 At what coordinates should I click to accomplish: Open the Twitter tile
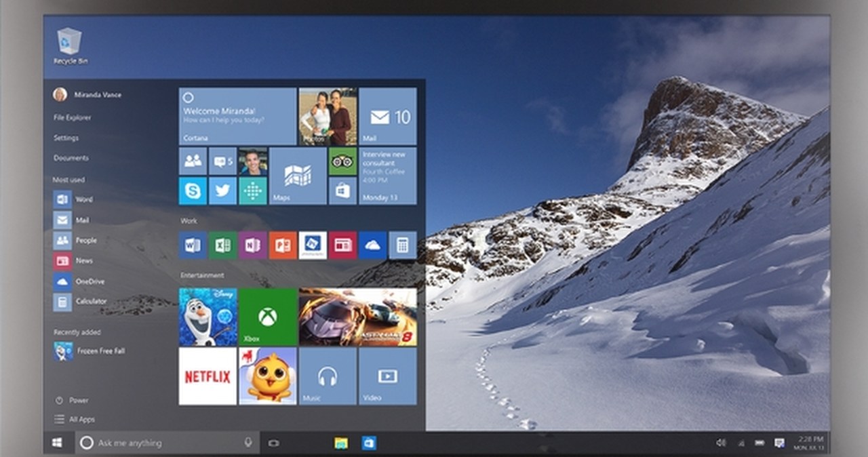(222, 191)
